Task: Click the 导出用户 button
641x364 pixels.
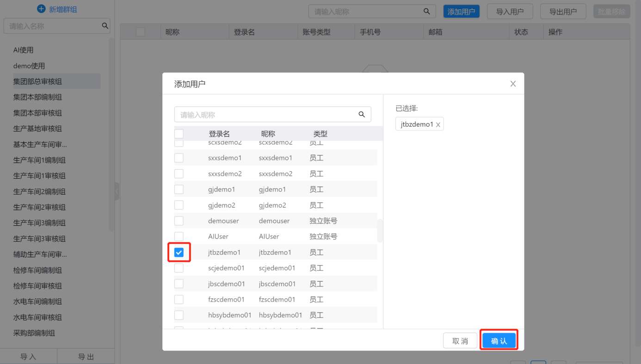Action: 563,12
